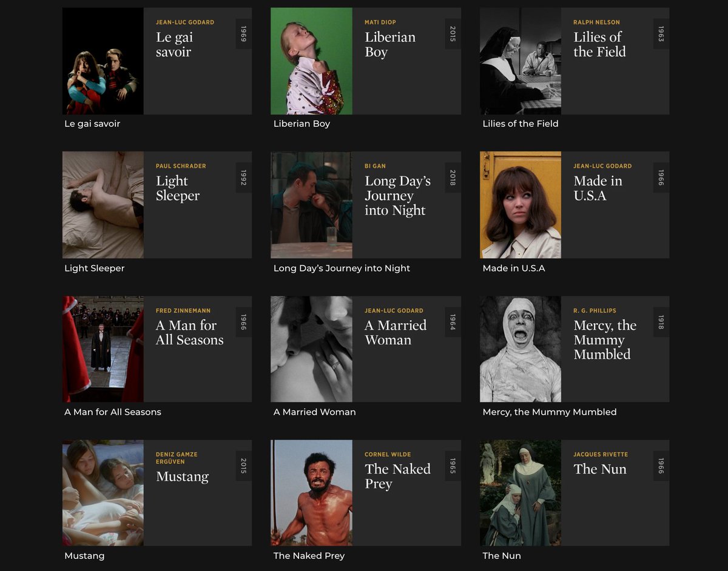Image resolution: width=728 pixels, height=571 pixels.
Task: Open the Made in U.S.A thumbnail
Action: pyautogui.click(x=521, y=205)
